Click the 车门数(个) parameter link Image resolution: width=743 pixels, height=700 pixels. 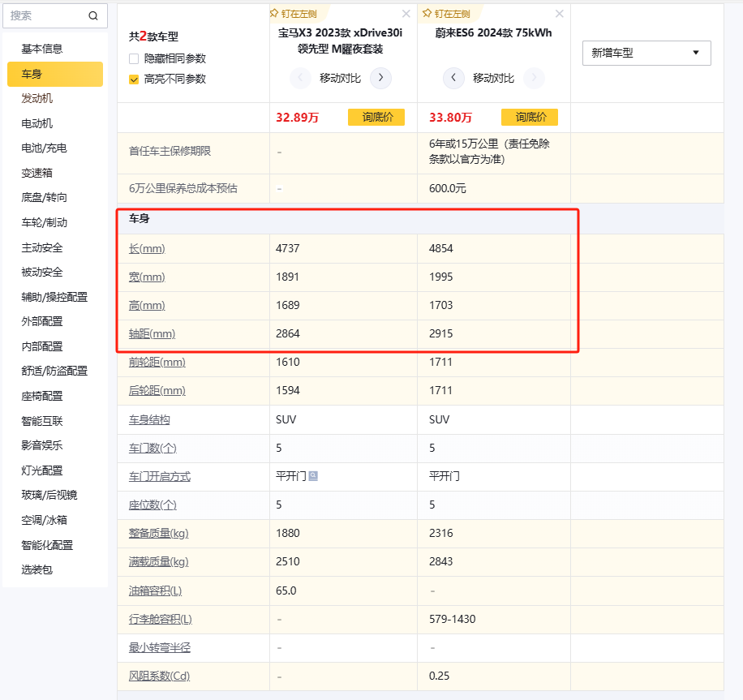(152, 448)
